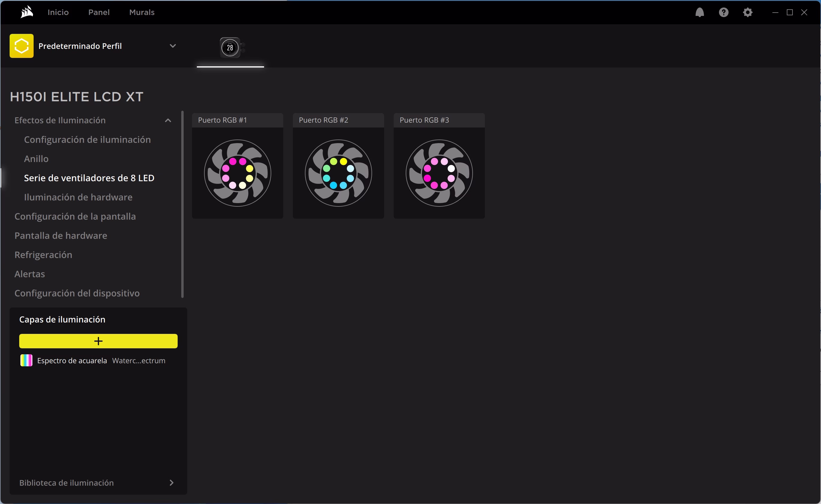Add a new lighting layer
This screenshot has width=821, height=504.
coord(98,341)
